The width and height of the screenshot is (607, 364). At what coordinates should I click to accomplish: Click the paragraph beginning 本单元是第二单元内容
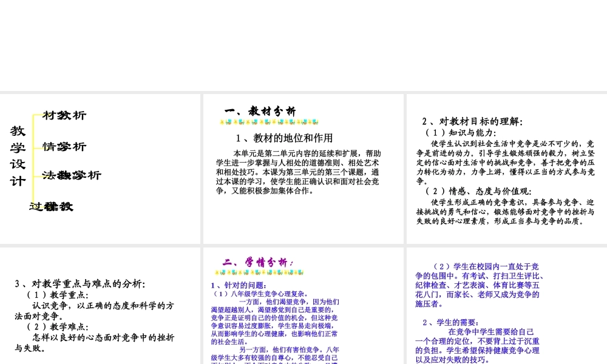(298, 172)
